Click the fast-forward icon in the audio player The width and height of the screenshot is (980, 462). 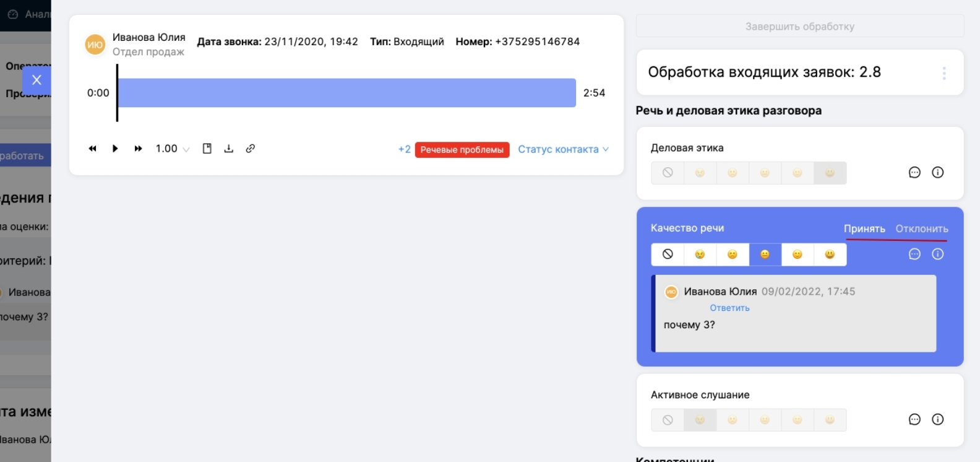click(x=138, y=149)
